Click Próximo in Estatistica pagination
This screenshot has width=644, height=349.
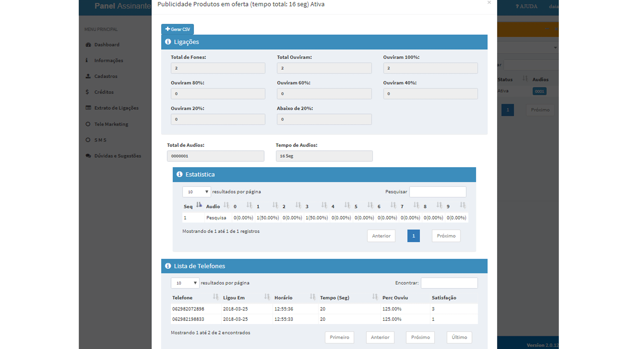point(446,236)
